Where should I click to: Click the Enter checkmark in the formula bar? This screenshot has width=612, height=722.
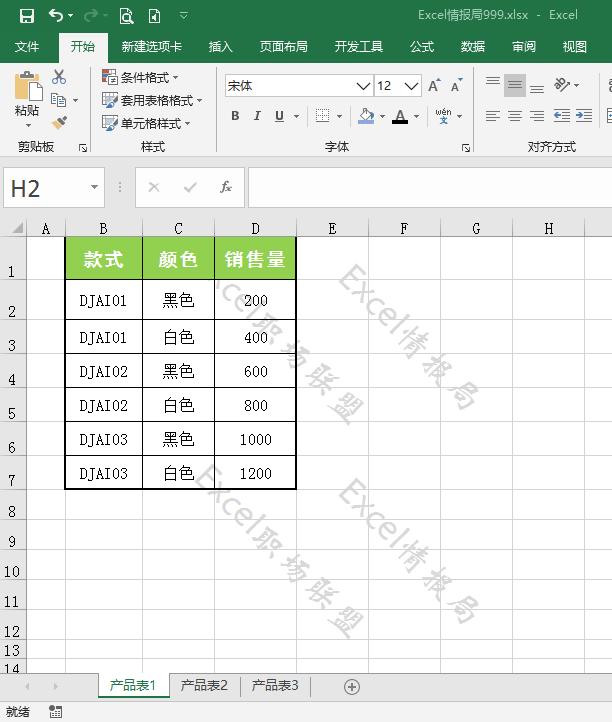190,187
